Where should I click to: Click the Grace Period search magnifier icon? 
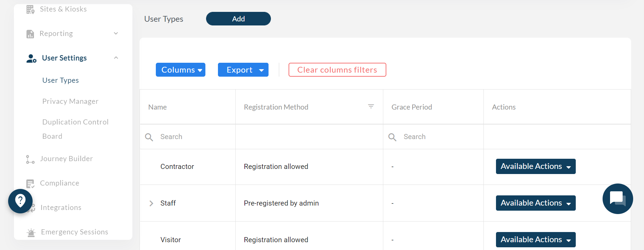(392, 137)
